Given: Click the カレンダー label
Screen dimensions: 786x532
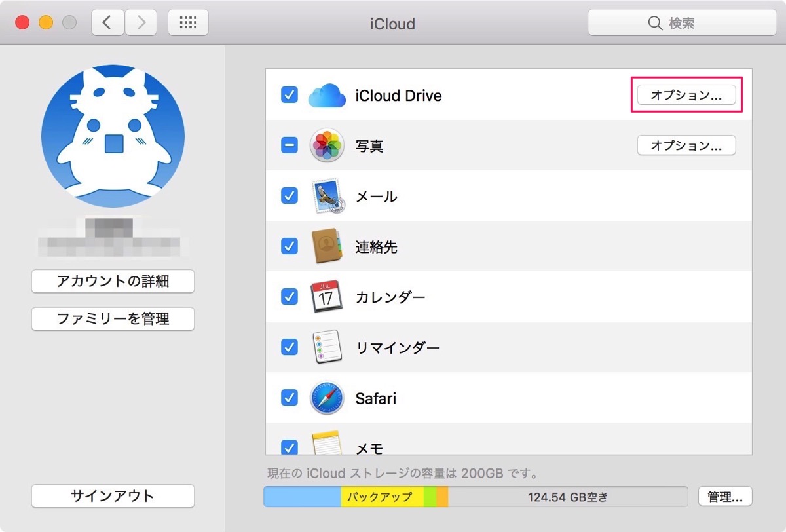Looking at the screenshot, I should [390, 297].
